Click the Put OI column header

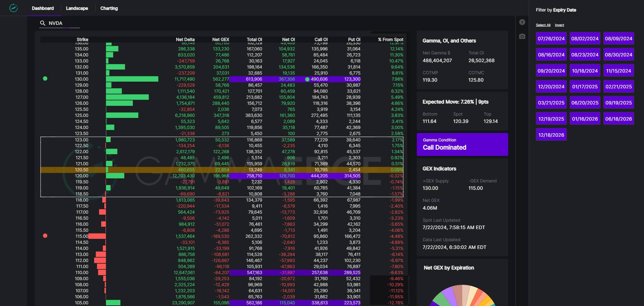pyautogui.click(x=354, y=40)
